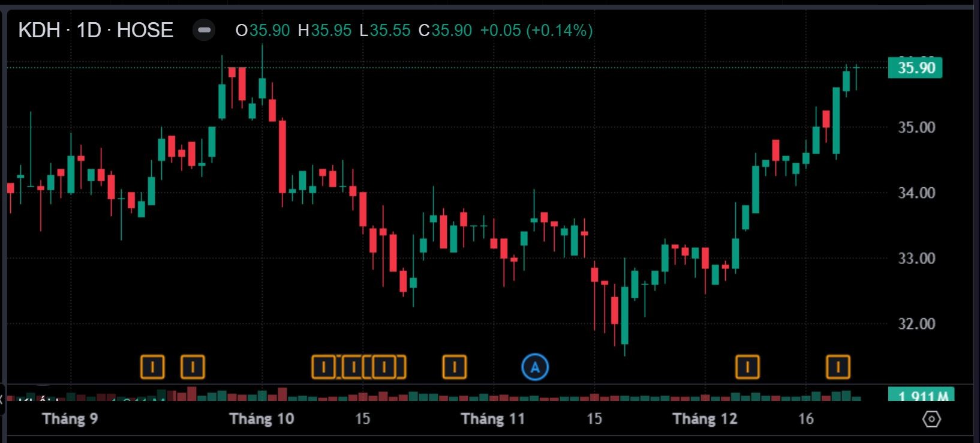Open the lone I marker just before Tháng 11
Screen dimensions: 980x443
click(x=455, y=367)
